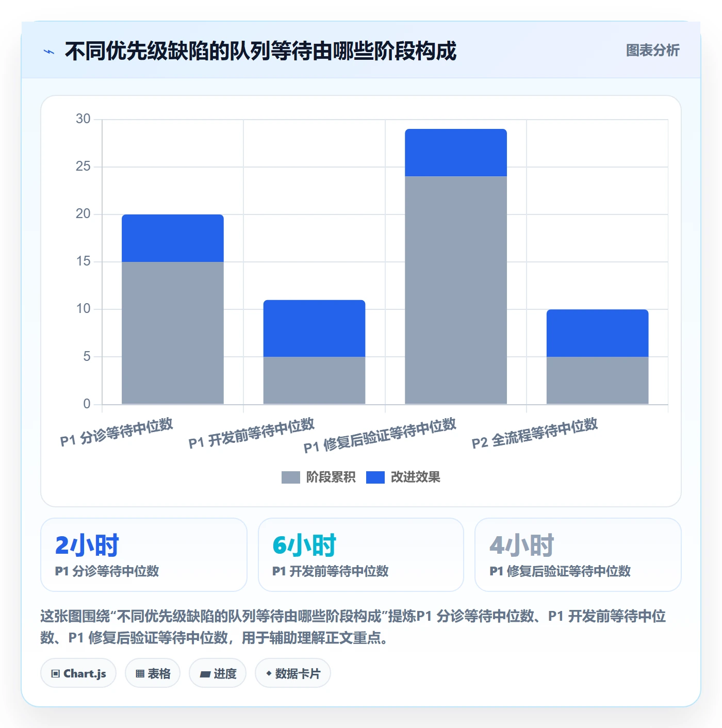Click the blue segment of P1 修复后验证 bar

click(456, 153)
